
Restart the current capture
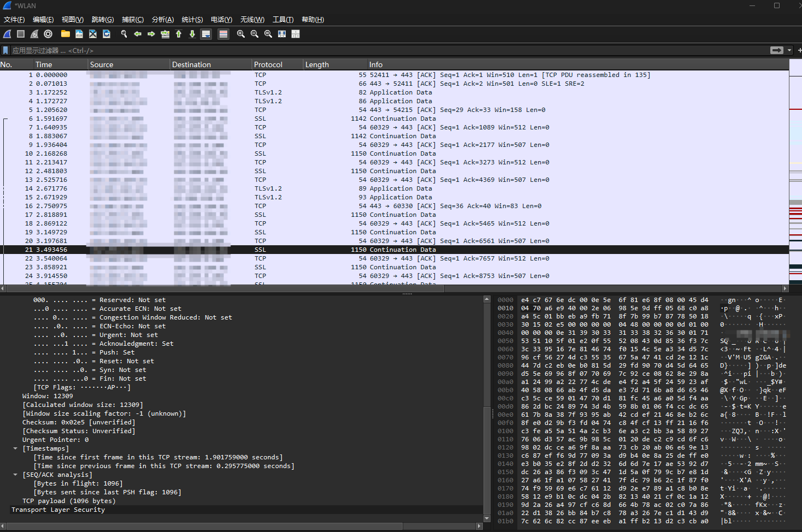[34, 34]
